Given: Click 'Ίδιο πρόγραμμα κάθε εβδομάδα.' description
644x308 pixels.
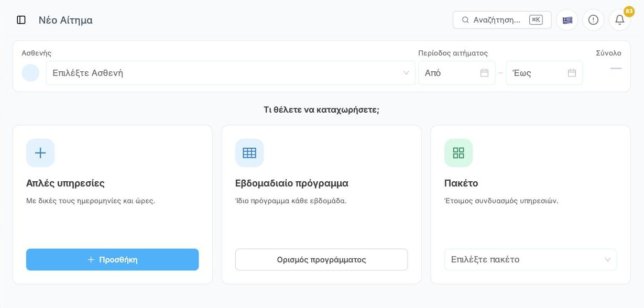Looking at the screenshot, I should (x=291, y=201).
